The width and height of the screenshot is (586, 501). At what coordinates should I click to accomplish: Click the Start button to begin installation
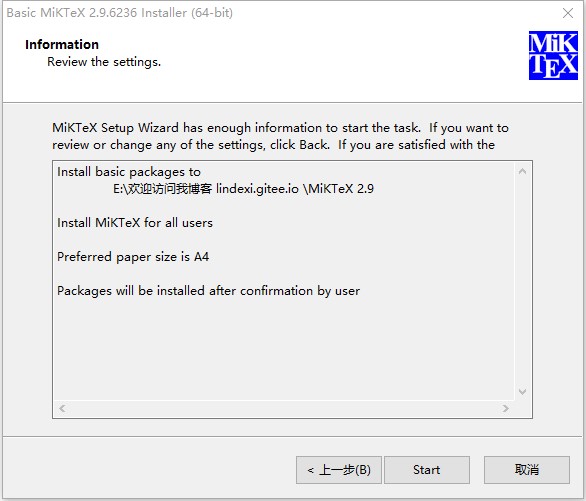[x=427, y=470]
